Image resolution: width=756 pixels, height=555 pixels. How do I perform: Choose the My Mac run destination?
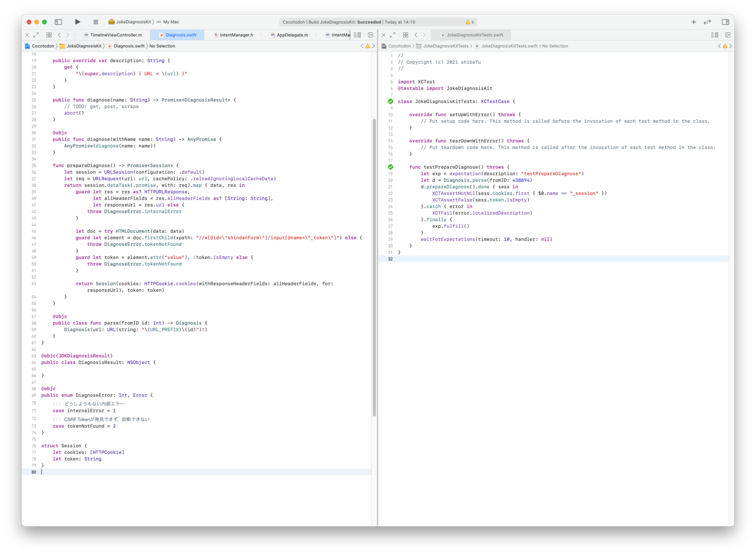click(171, 22)
